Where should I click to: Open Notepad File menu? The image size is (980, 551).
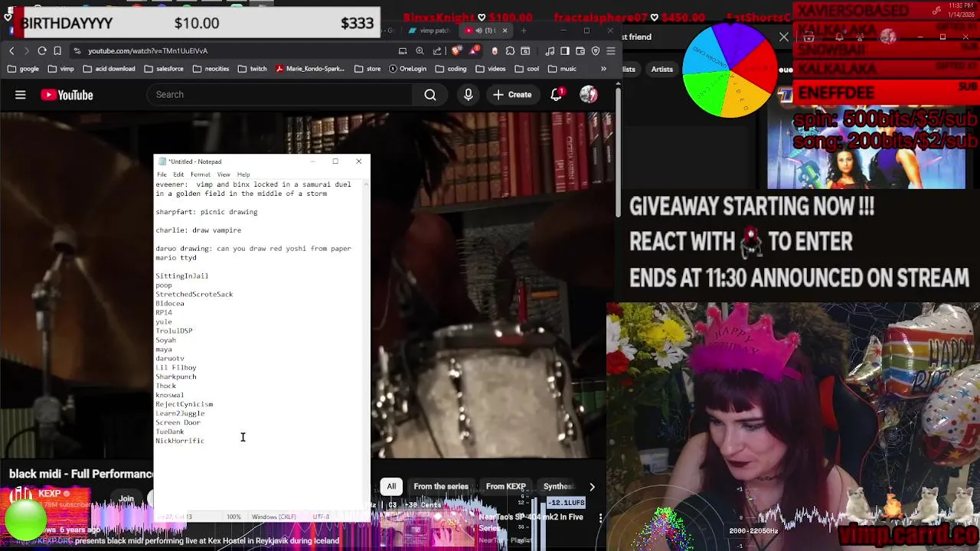pos(162,174)
